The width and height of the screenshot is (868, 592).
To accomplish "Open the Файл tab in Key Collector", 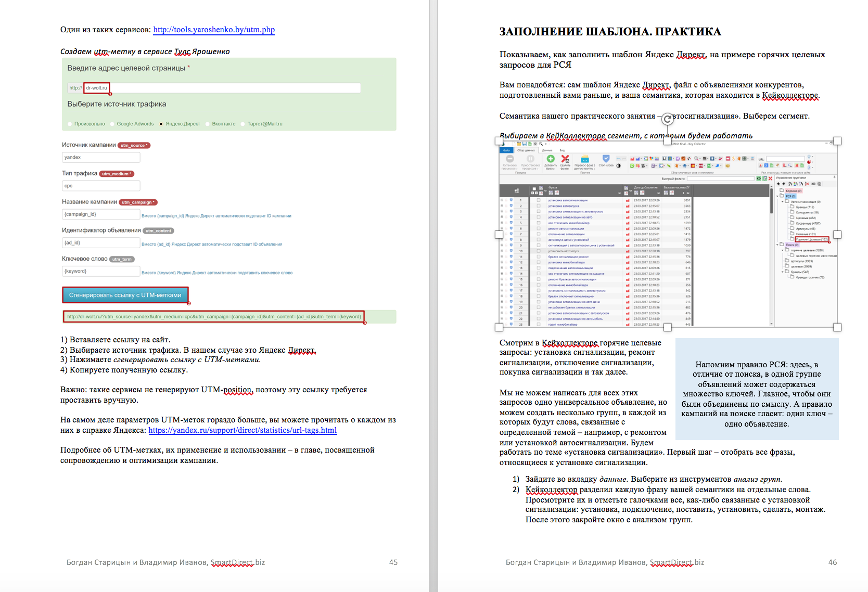I will [x=506, y=150].
